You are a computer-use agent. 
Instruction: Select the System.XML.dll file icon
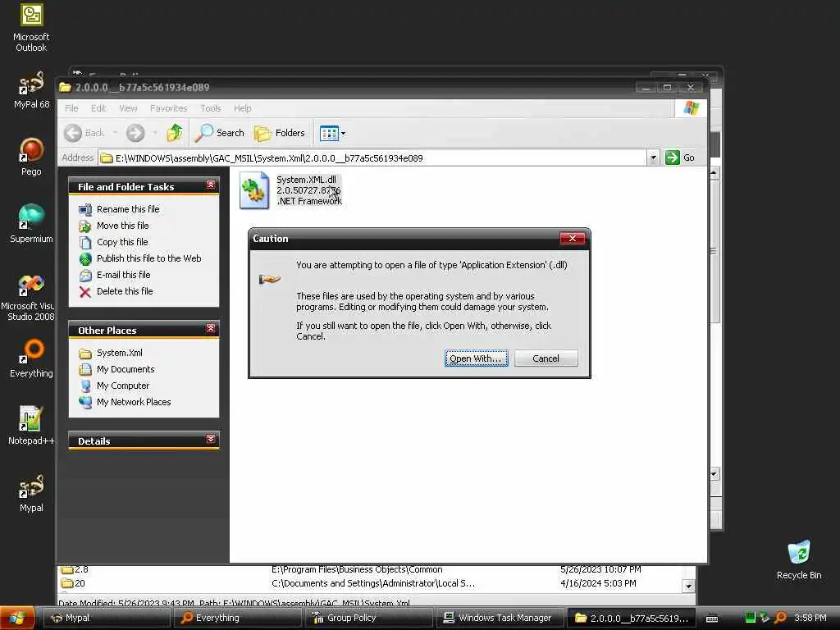tap(254, 190)
